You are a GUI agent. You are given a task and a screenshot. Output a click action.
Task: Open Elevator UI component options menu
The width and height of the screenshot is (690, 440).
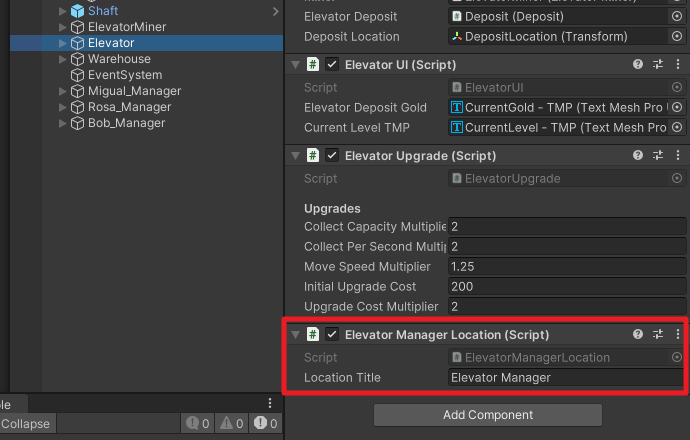tap(678, 65)
